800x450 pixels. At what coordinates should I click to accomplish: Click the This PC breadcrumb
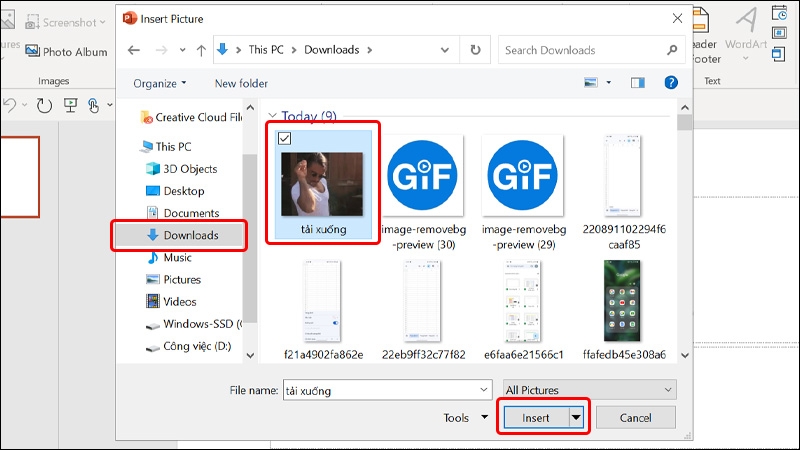pos(266,50)
